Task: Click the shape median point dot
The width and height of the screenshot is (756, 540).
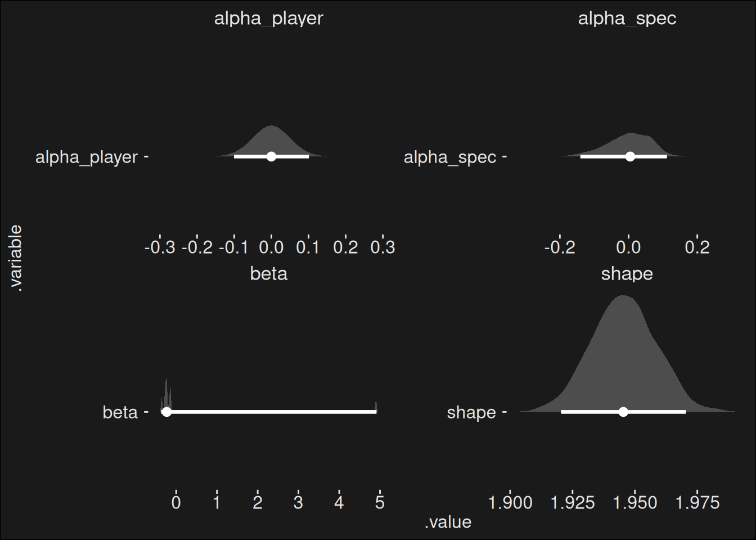Action: (x=623, y=412)
